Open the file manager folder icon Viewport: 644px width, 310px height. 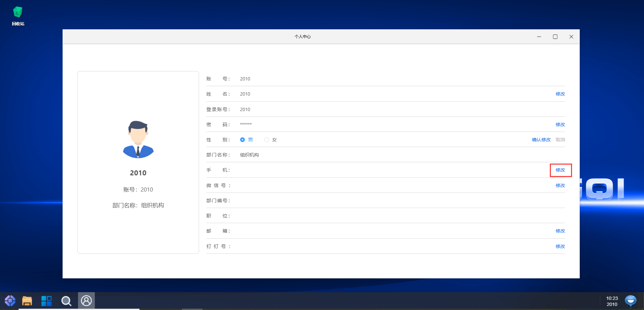click(27, 301)
